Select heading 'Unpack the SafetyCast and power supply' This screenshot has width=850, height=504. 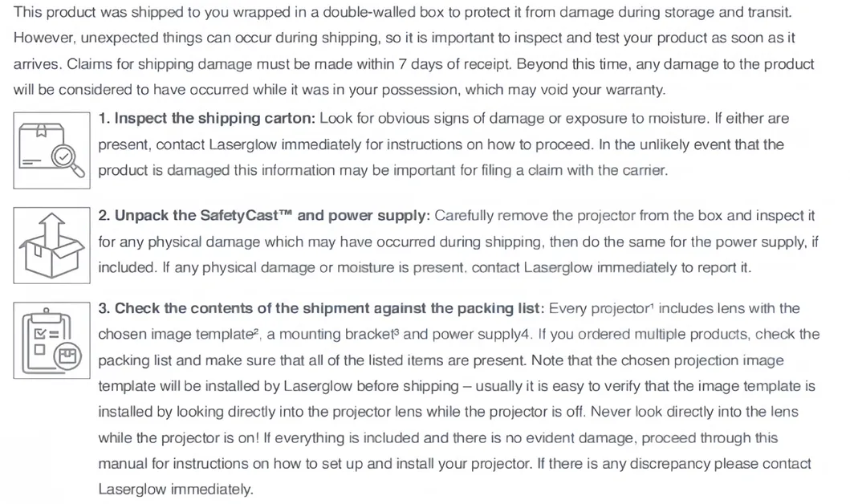click(264, 216)
